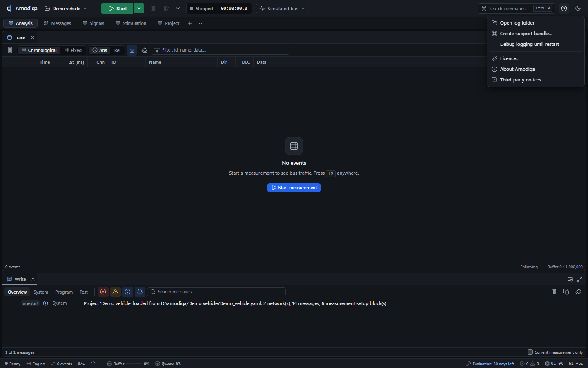Click the blue Start measurement button
This screenshot has height=368, width=588.
[294, 188]
